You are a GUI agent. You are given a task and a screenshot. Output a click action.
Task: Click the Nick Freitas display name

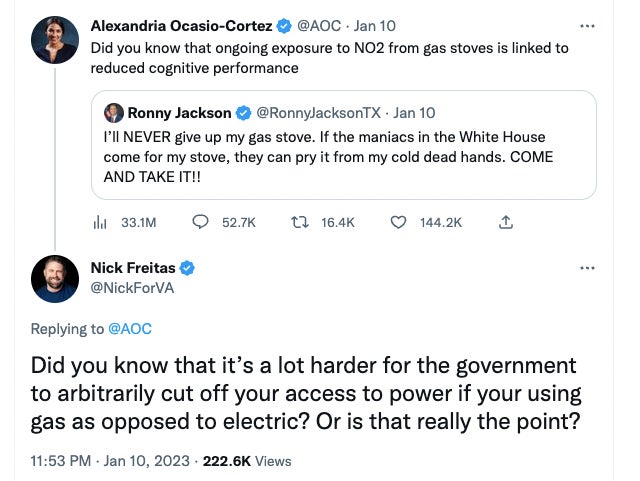coord(132,268)
